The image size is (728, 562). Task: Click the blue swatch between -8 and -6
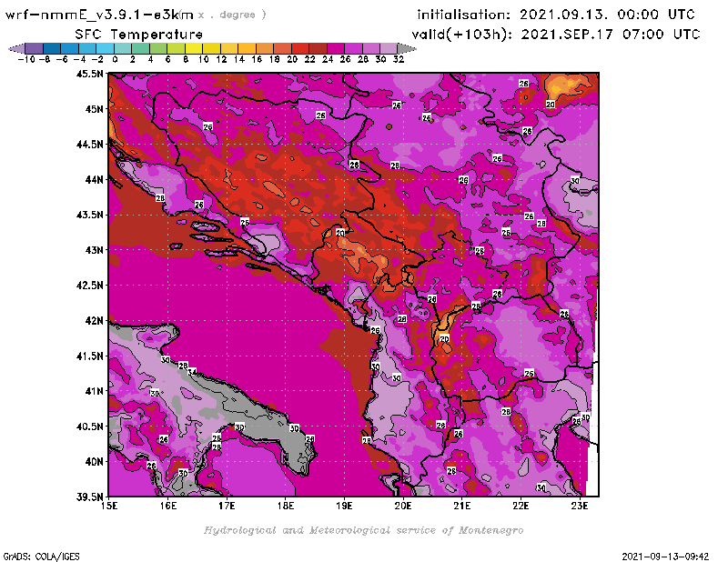pos(53,48)
